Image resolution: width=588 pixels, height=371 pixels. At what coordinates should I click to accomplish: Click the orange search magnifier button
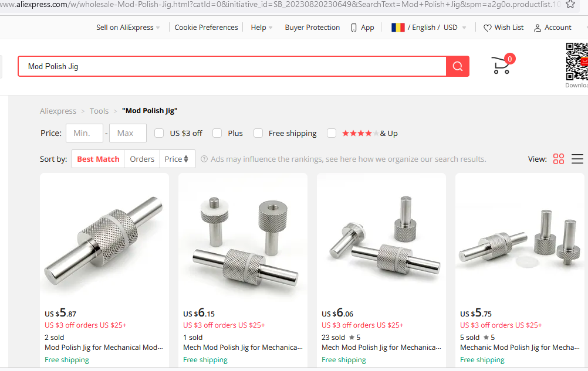tap(458, 66)
